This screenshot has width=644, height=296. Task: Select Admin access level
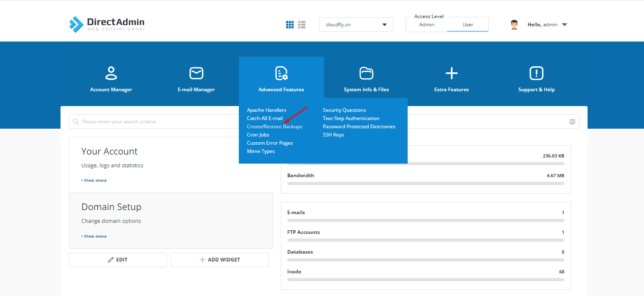(427, 25)
